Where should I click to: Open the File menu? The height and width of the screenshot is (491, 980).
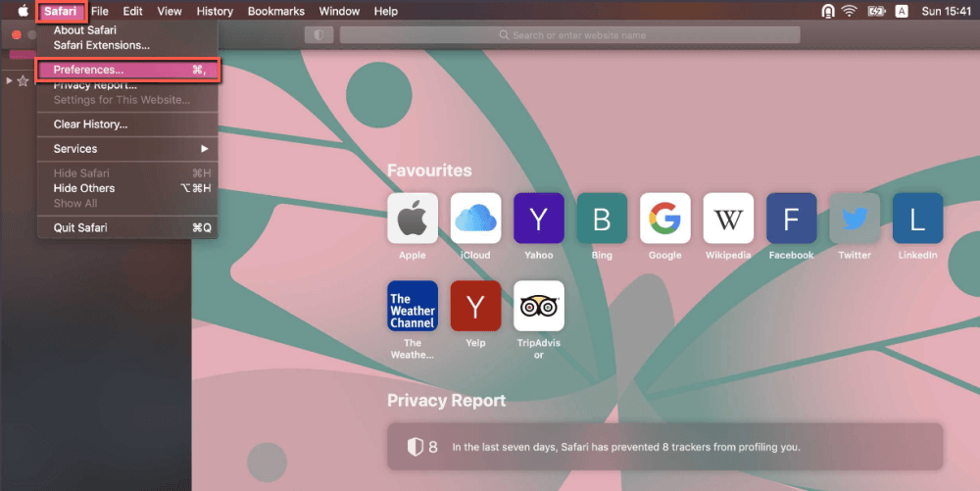(x=99, y=11)
